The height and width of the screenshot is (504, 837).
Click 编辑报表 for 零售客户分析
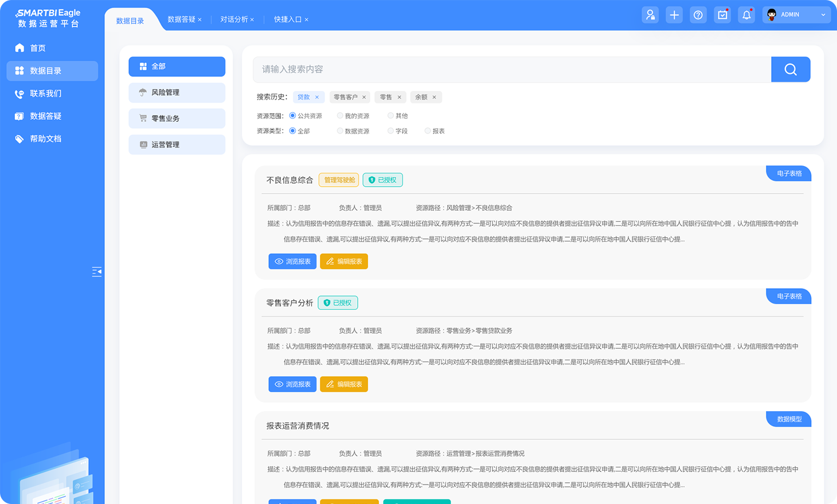pos(344,384)
